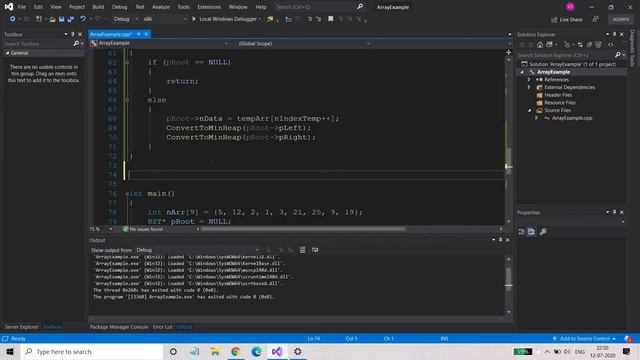Screen dimensions: 640x360
Task: Start Local Windows Debugger with green play icon
Action: [x=226, y=19]
